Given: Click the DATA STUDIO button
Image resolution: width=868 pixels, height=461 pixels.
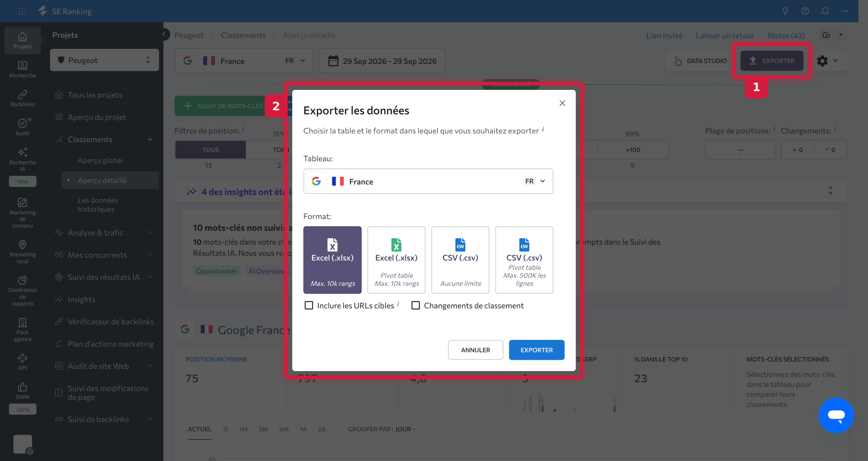Looking at the screenshot, I should [700, 61].
